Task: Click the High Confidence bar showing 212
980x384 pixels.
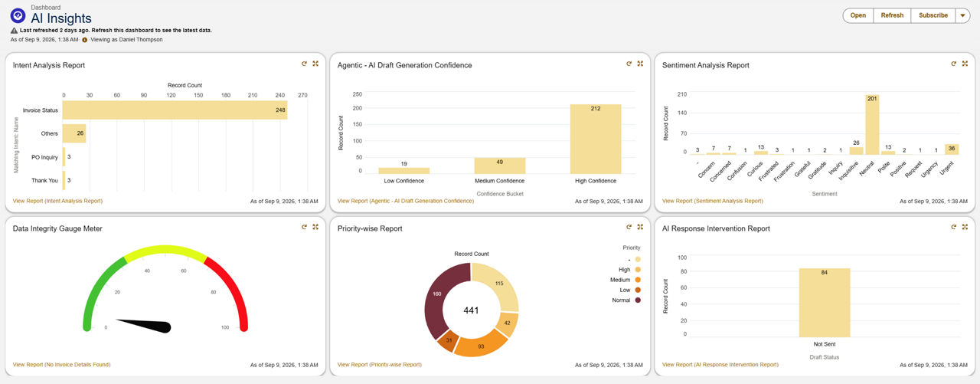Action: [596, 139]
